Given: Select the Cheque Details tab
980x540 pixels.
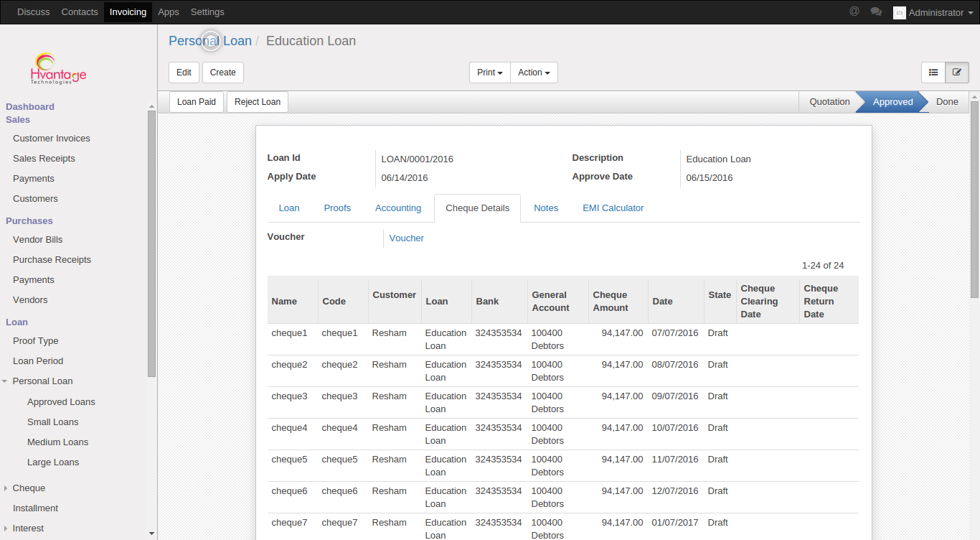Looking at the screenshot, I should click(478, 208).
